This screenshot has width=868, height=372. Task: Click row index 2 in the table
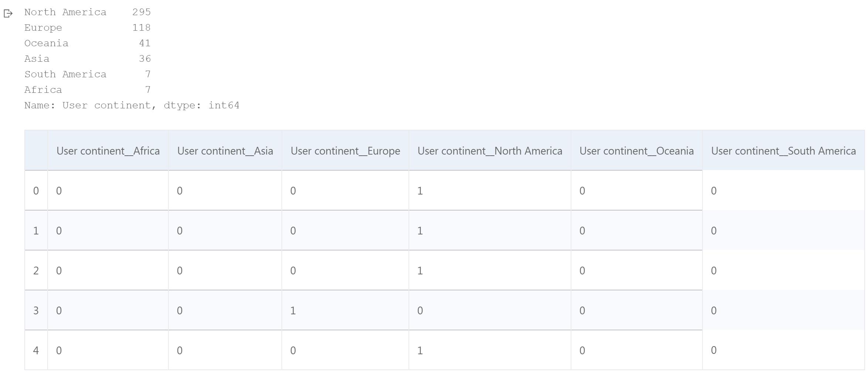click(x=36, y=271)
